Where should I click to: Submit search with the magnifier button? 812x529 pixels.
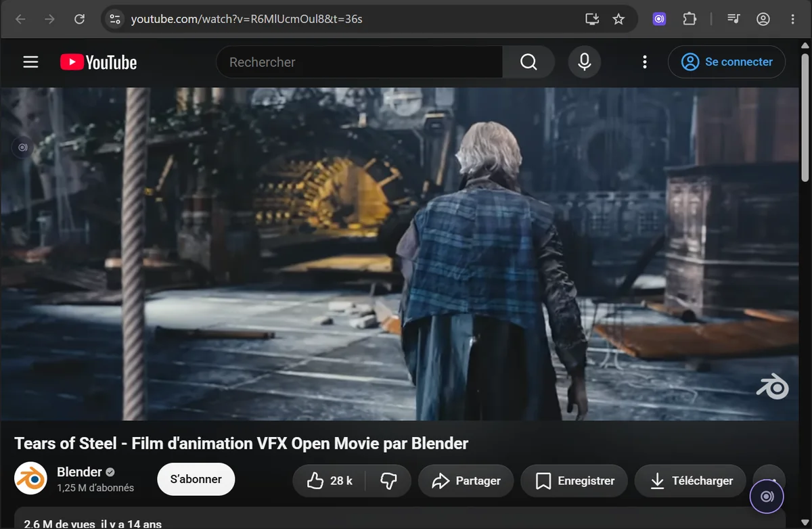[x=528, y=62]
